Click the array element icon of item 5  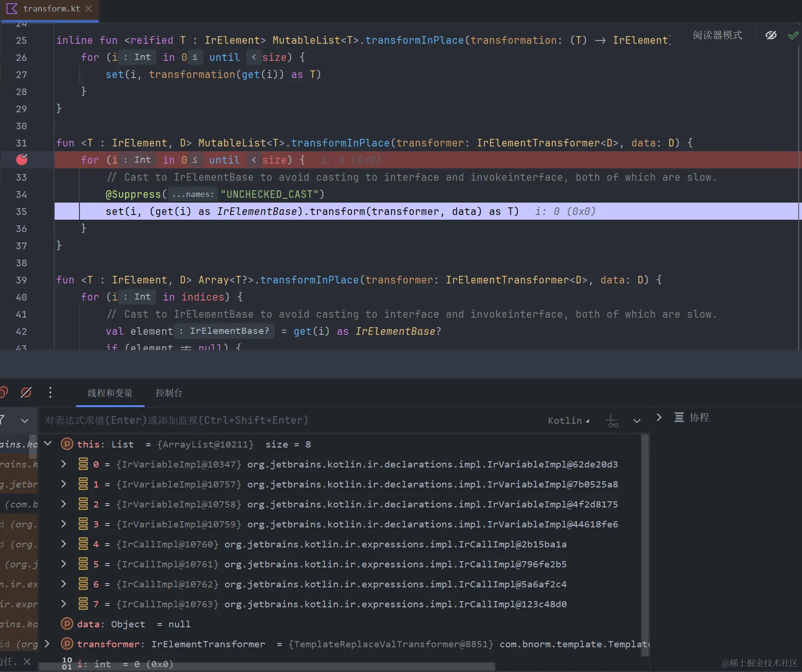coord(83,564)
